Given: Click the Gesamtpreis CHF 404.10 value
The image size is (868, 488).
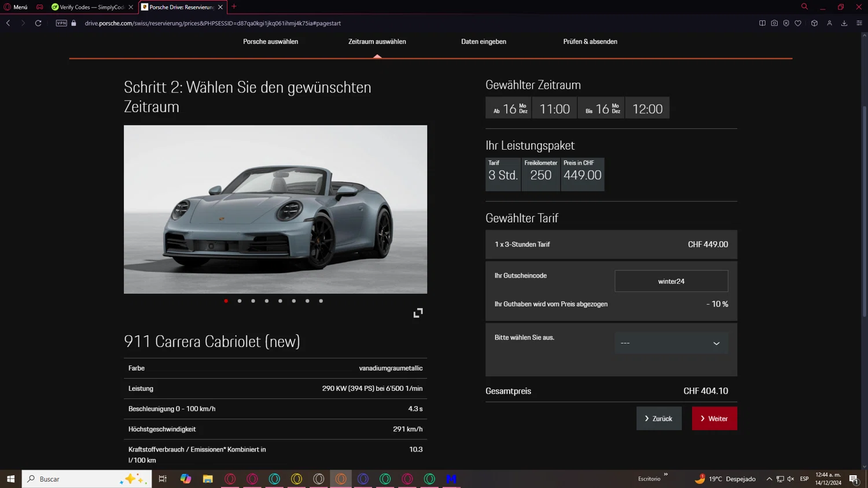Looking at the screenshot, I should 705,391.
